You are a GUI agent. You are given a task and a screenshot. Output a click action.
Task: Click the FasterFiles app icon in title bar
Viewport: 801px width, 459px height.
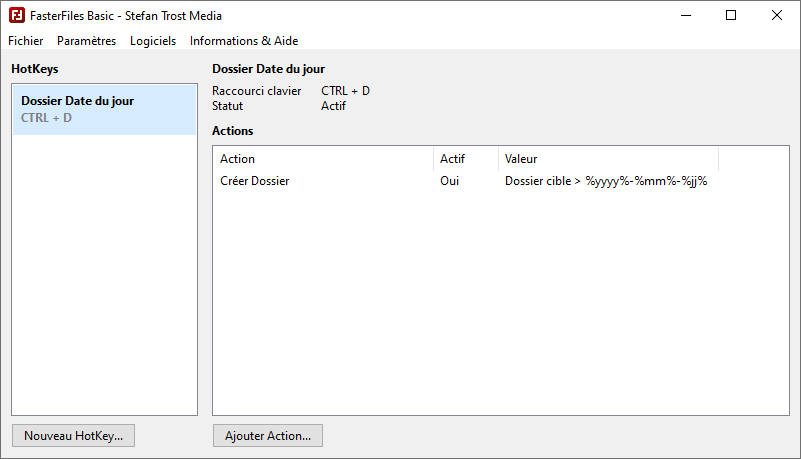[x=16, y=16]
